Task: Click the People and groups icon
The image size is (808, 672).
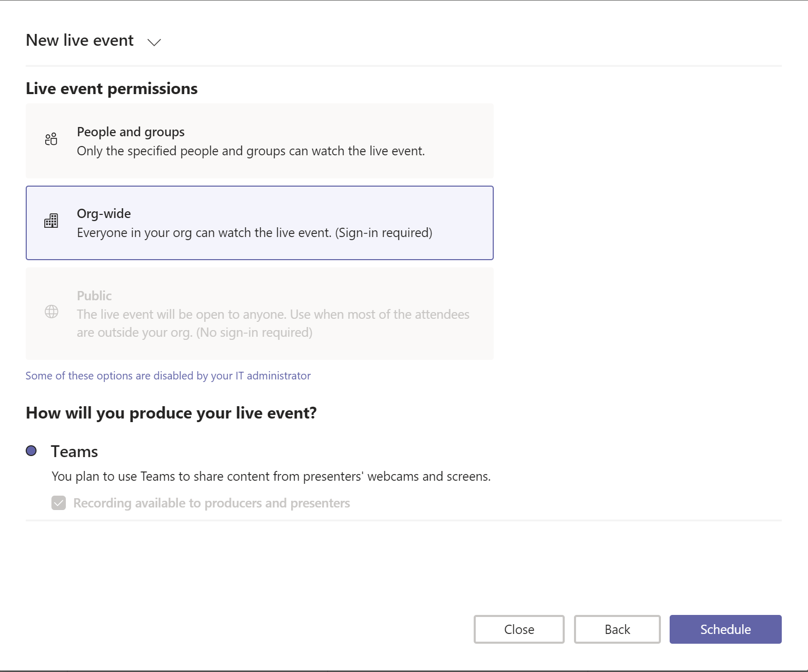Action: (x=51, y=139)
